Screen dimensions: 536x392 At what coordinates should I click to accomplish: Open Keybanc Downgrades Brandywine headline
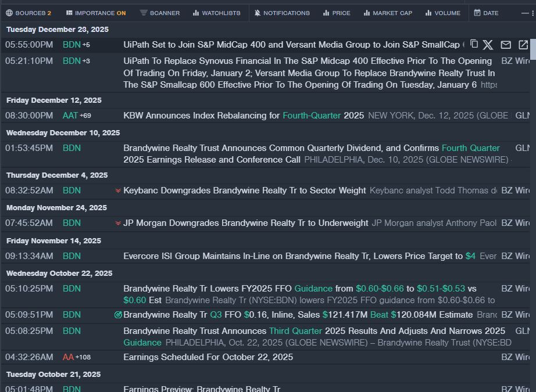[244, 190]
